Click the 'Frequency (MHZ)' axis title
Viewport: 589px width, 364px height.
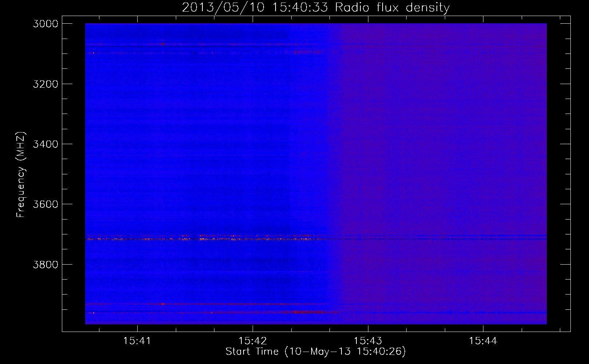(x=21, y=174)
